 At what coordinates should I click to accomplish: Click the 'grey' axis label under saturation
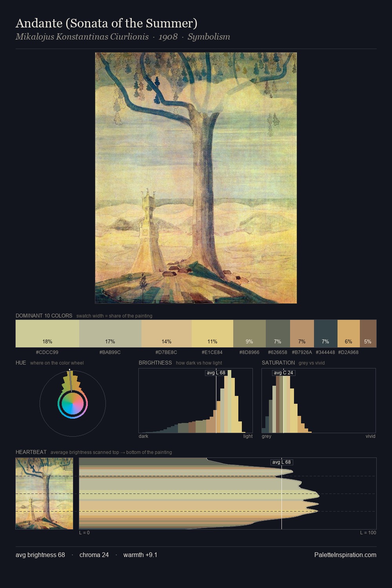click(267, 436)
